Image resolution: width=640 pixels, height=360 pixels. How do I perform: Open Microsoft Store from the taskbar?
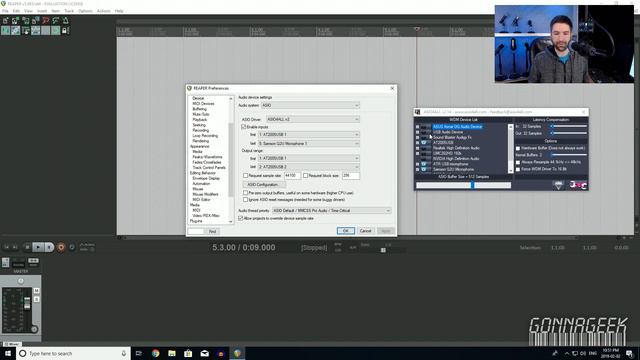click(188, 353)
